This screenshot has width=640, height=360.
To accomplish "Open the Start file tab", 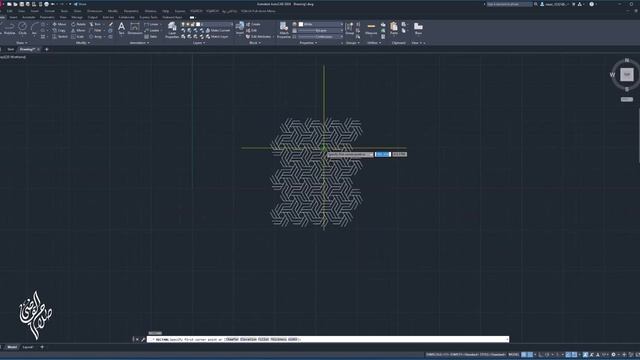I will [11, 49].
